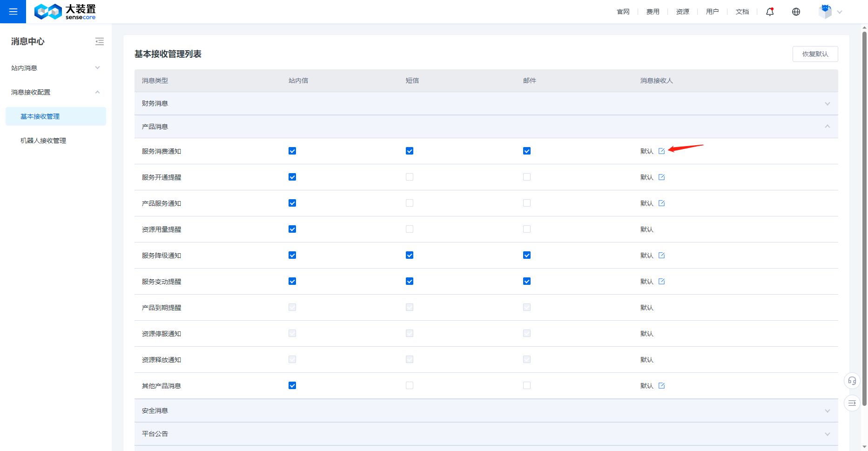Edit recipient for 服务消费通知
Screen dimensions: 868x451
(x=662, y=151)
